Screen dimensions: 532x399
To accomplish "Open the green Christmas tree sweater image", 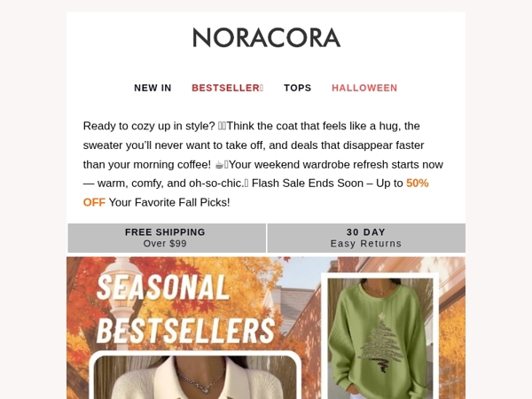I will pos(380,338).
